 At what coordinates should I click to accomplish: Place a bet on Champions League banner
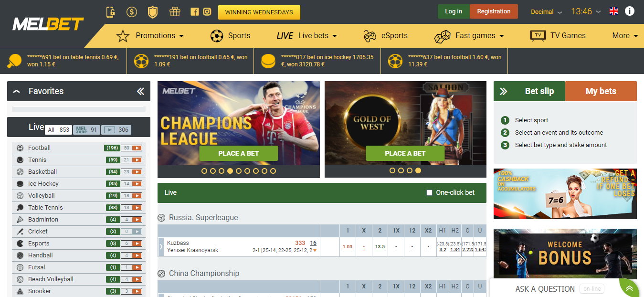click(x=238, y=153)
